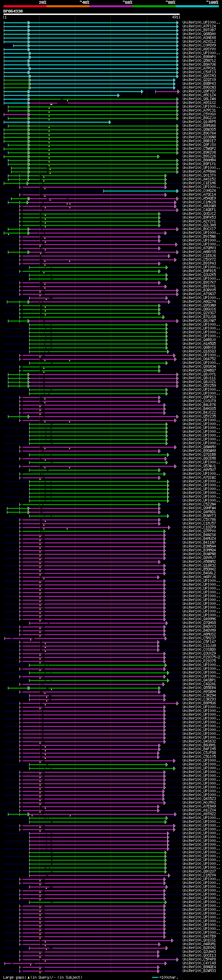Open hit UniRef100_C0PDV9
The width and height of the screenshot is (222, 980).
[199, 45]
